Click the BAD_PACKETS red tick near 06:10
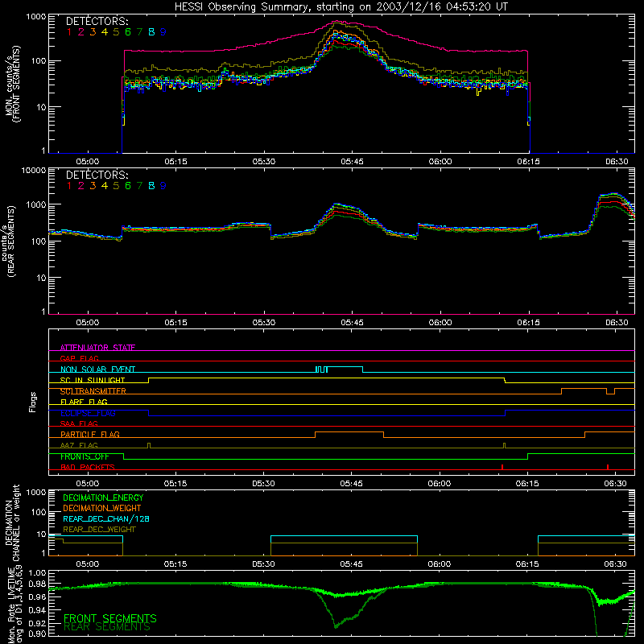The height and width of the screenshot is (644, 644). tap(502, 467)
